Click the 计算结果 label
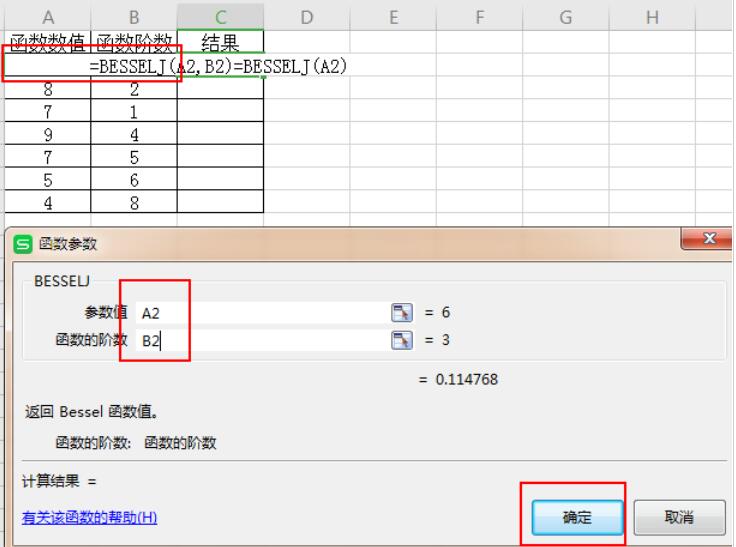736x547 pixels. tap(51, 481)
